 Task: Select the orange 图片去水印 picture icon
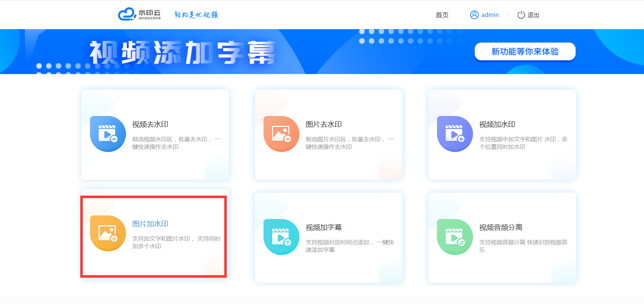click(x=281, y=134)
